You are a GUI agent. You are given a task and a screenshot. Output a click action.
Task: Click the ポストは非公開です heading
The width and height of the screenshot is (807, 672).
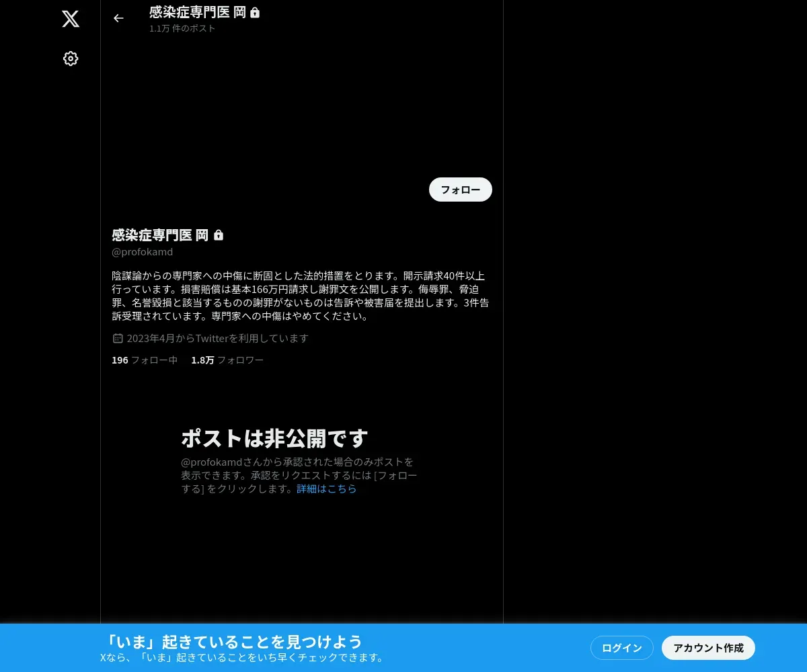point(274,438)
